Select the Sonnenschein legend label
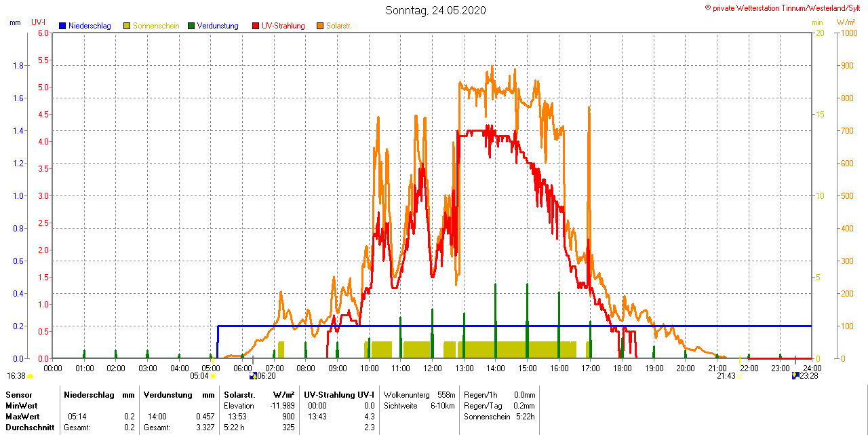The height and width of the screenshot is (435, 868). click(156, 26)
